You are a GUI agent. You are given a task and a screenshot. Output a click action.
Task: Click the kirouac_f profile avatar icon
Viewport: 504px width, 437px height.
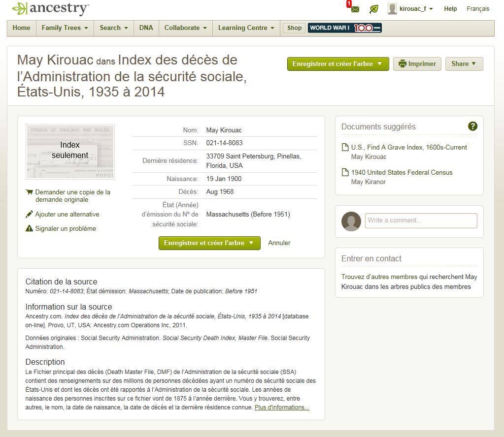(392, 9)
